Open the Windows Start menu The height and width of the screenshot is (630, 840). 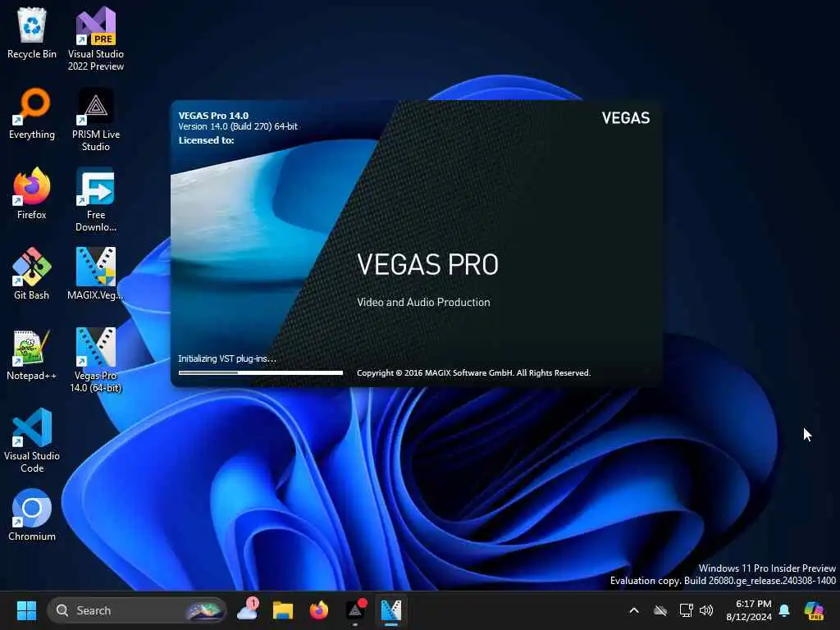click(x=26, y=610)
